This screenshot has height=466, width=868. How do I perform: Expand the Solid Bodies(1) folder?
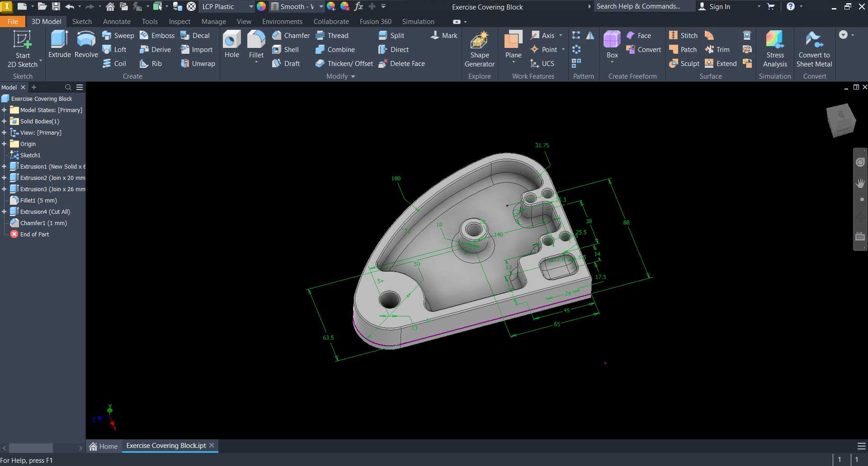[x=4, y=121]
